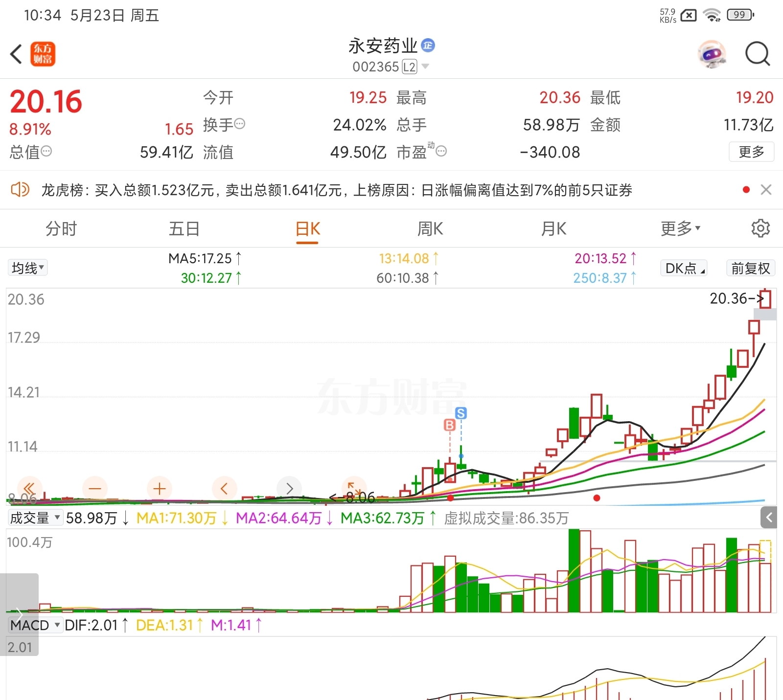Expand the left edge drawer arrow

[19, 614]
